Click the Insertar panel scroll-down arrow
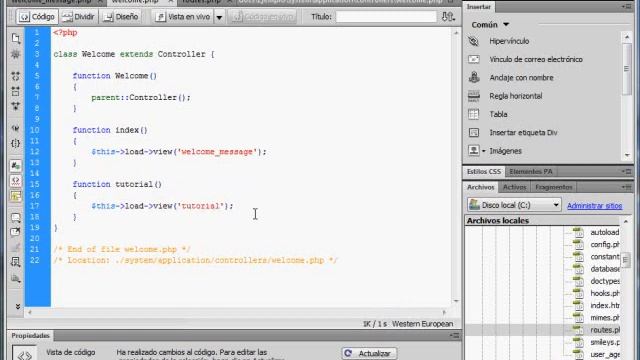 tap(627, 156)
